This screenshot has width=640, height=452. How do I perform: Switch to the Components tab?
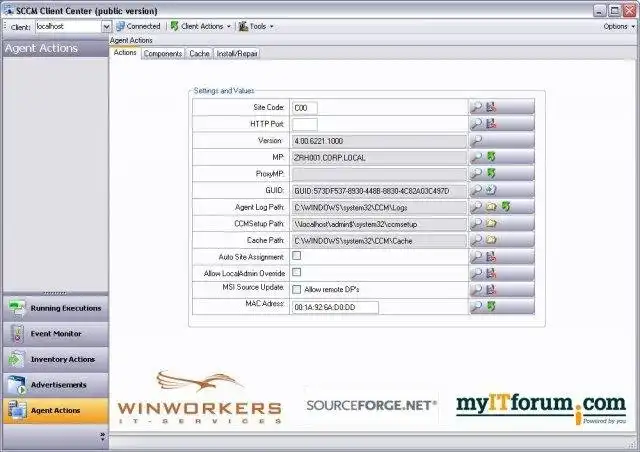(x=163, y=53)
